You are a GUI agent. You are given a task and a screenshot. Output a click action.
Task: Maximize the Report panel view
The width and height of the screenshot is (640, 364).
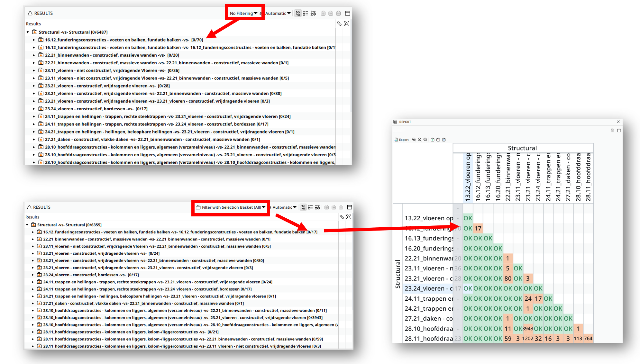[x=619, y=131]
